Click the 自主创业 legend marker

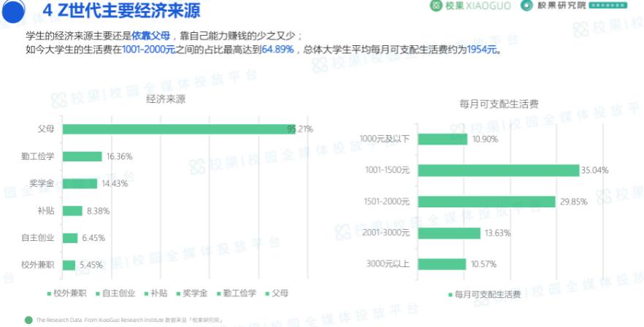tap(96, 293)
